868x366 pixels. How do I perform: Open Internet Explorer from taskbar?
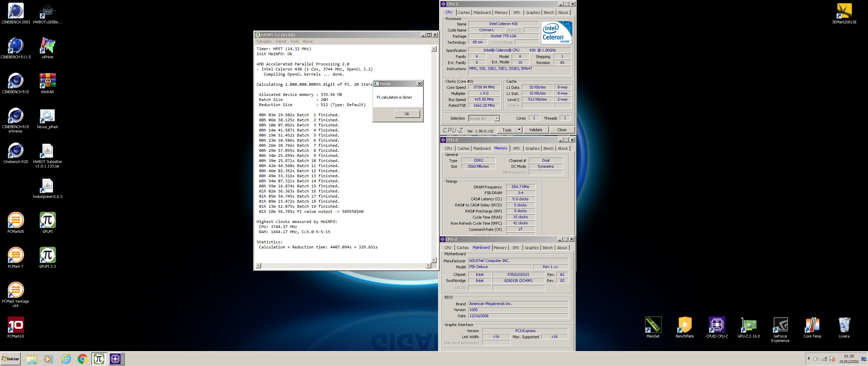[x=65, y=359]
